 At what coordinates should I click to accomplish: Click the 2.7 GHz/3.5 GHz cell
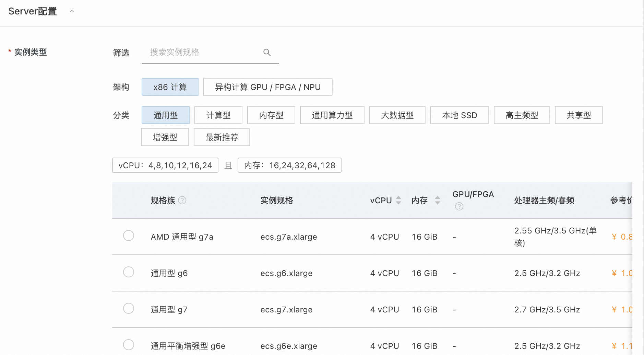pos(547,310)
